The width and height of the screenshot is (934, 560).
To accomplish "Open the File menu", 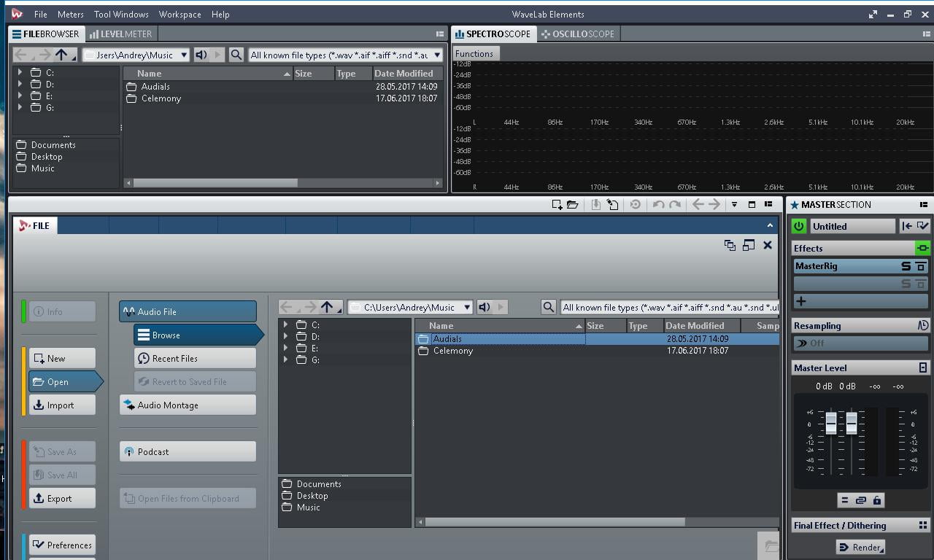I will coord(41,14).
